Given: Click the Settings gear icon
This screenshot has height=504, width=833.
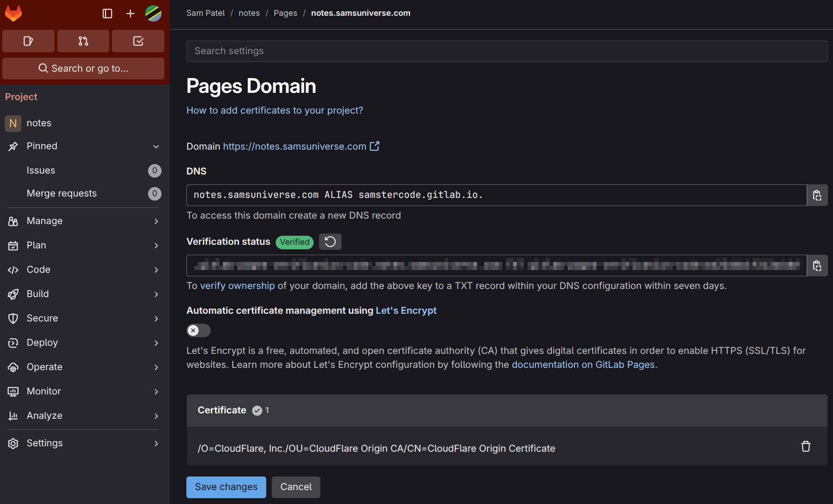Looking at the screenshot, I should click(13, 443).
